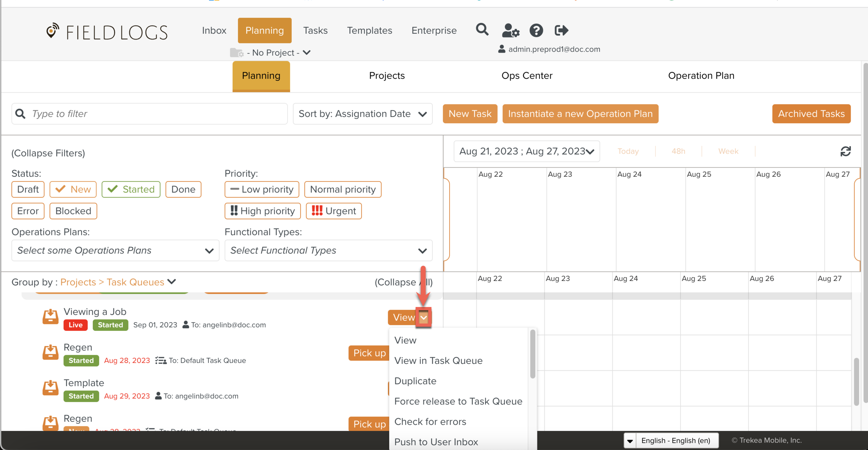Click the dropdown menu scrollbar thumb

(x=533, y=354)
